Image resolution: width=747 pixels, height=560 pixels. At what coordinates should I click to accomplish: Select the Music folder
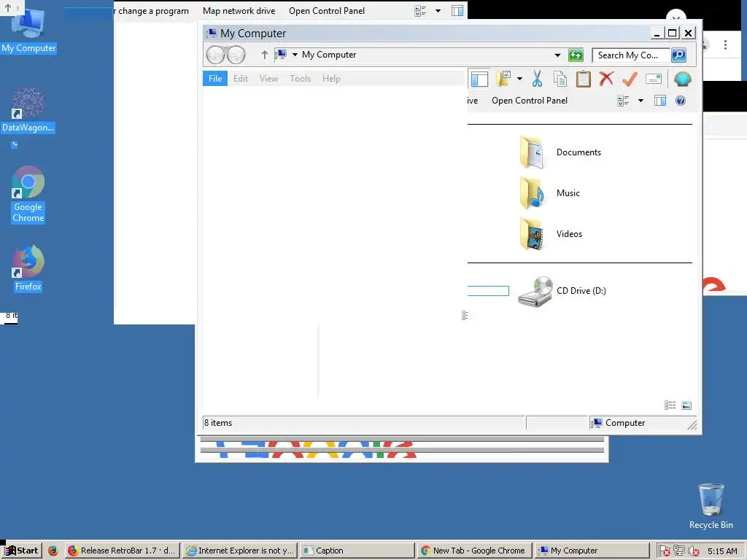[550, 192]
